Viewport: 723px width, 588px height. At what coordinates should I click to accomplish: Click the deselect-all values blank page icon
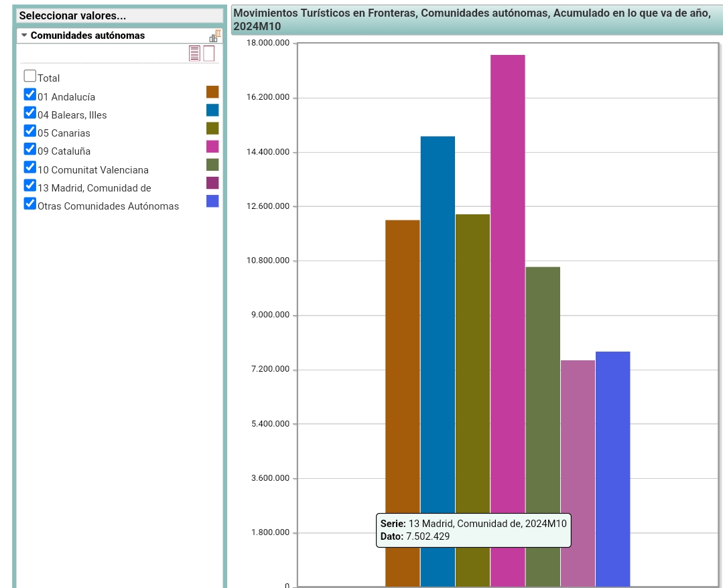tap(209, 54)
